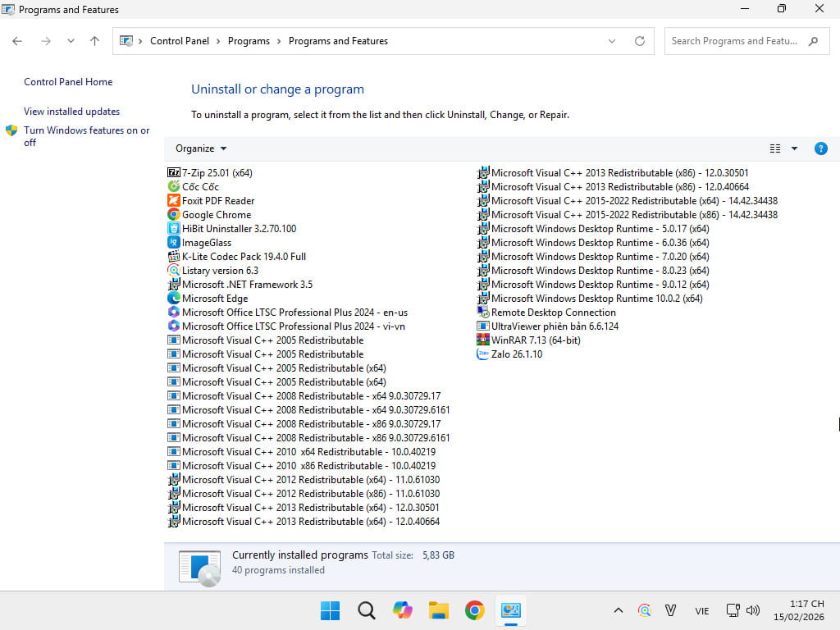Open Turn Windows features on or off

[x=86, y=136]
